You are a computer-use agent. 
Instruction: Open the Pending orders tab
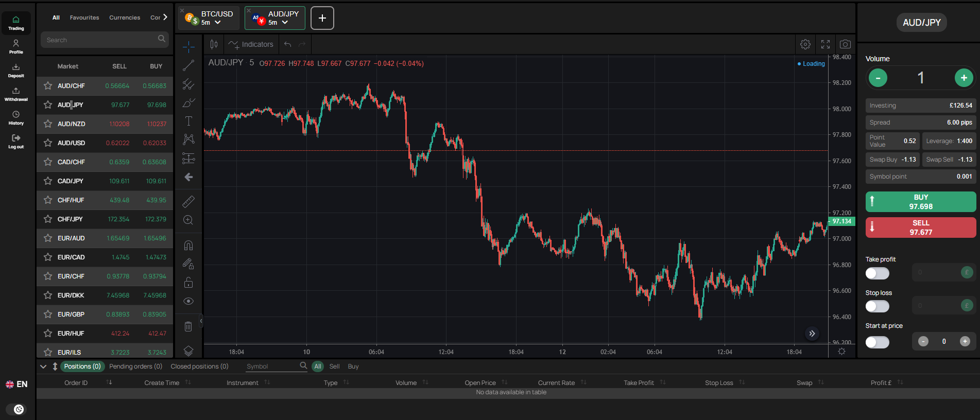pos(135,366)
